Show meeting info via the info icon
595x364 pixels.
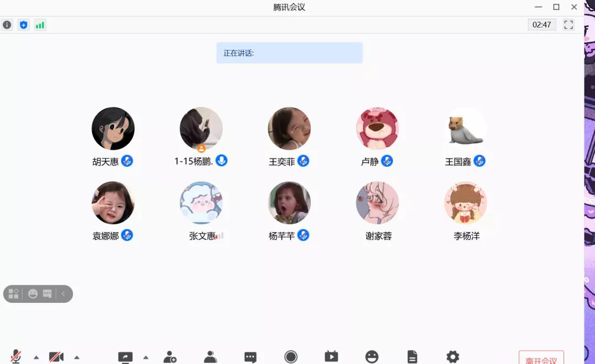(7, 25)
